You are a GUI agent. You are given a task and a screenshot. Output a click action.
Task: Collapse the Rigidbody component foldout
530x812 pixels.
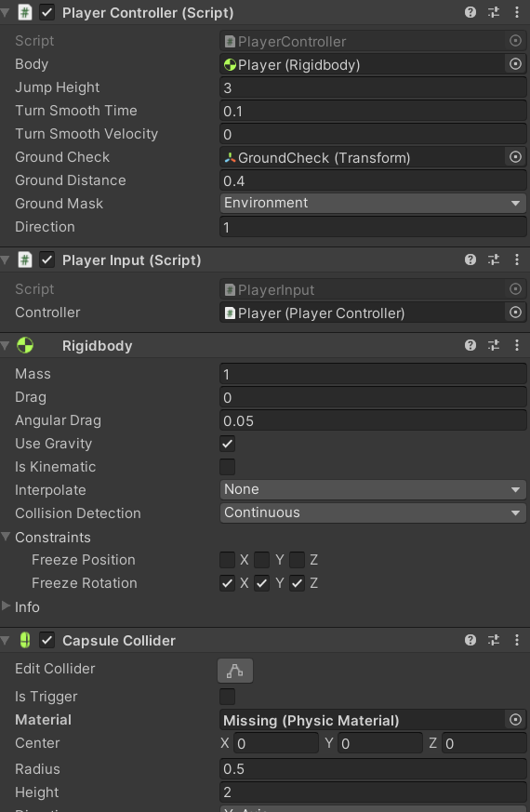coord(6,345)
